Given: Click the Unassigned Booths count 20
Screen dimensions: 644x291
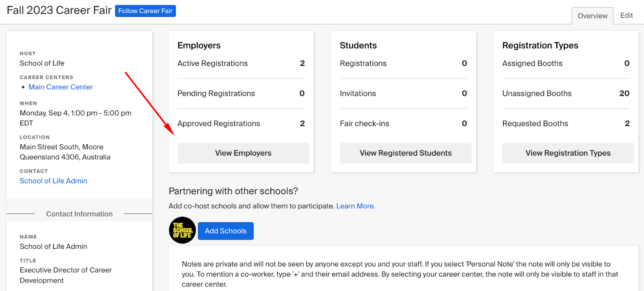Looking at the screenshot, I should click(x=624, y=93).
